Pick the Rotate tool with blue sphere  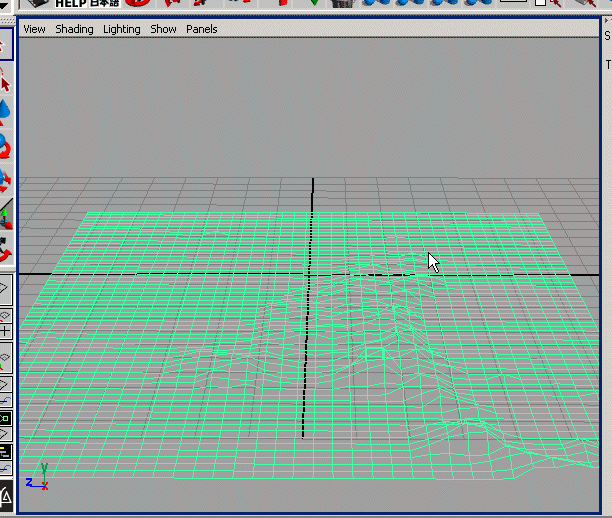pos(5,147)
